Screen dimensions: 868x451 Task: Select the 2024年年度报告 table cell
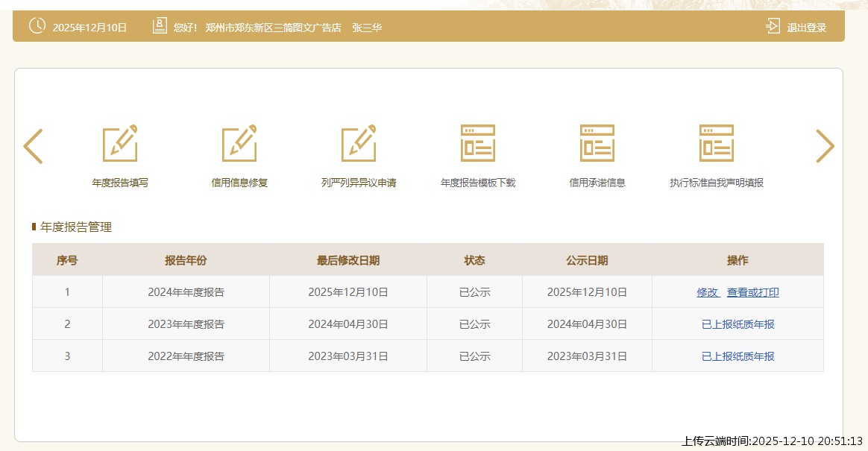pos(186,292)
